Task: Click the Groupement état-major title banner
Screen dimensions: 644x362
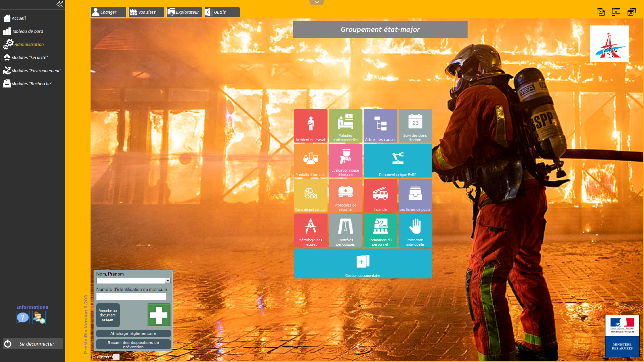Action: tap(380, 29)
